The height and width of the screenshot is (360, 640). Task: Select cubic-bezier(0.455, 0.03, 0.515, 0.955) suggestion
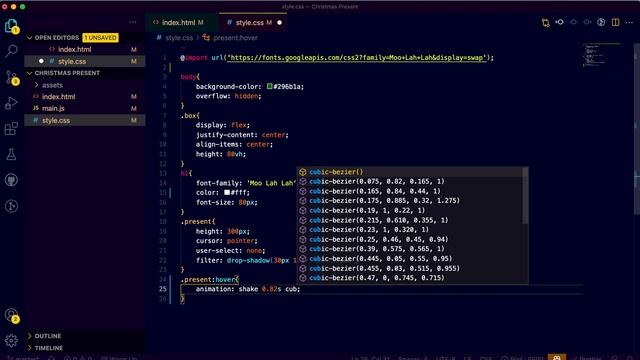click(410, 269)
